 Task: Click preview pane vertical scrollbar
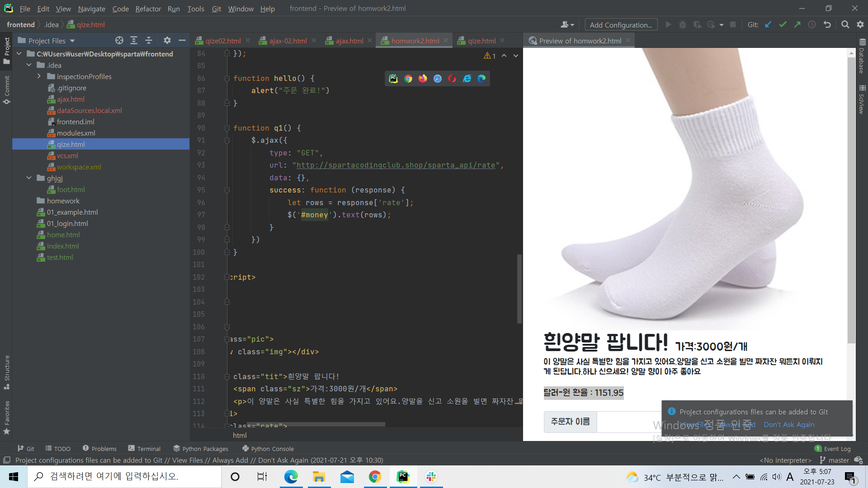click(x=851, y=199)
